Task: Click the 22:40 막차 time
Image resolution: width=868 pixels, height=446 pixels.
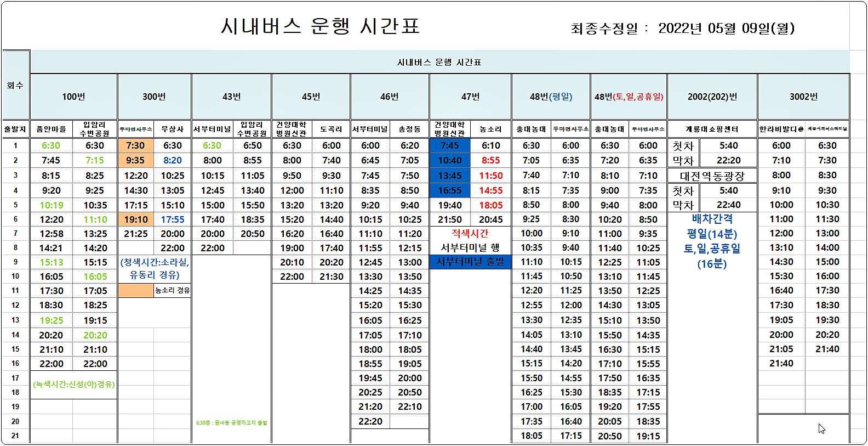Action: click(x=729, y=205)
